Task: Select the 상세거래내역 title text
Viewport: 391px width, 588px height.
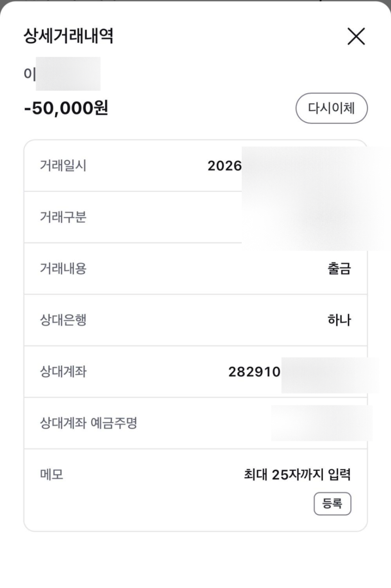Action: 68,36
